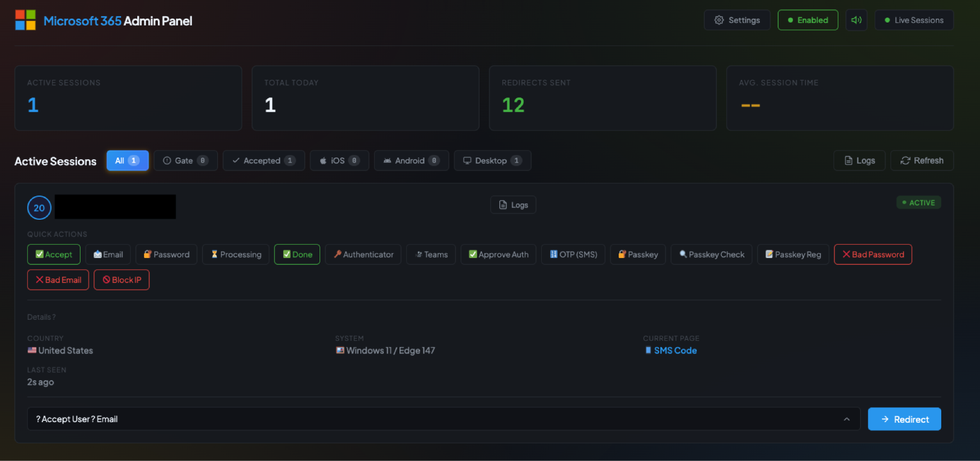The image size is (980, 461).
Task: Click the Passkey Reg quick action
Action: pyautogui.click(x=793, y=254)
